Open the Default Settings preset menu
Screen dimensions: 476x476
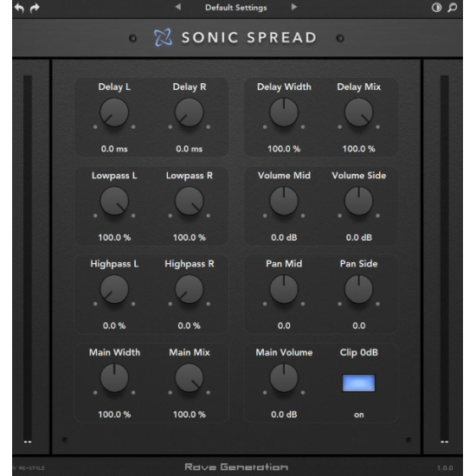[x=236, y=8]
